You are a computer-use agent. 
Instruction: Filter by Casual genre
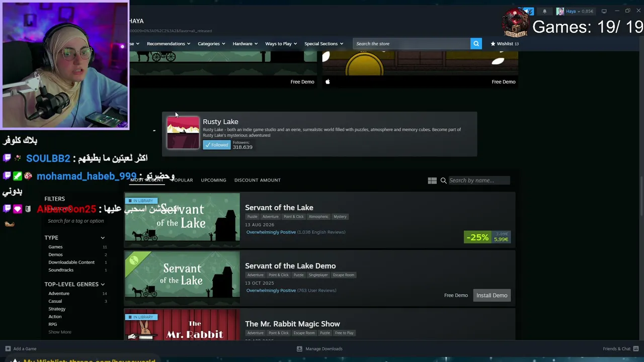[x=55, y=301]
